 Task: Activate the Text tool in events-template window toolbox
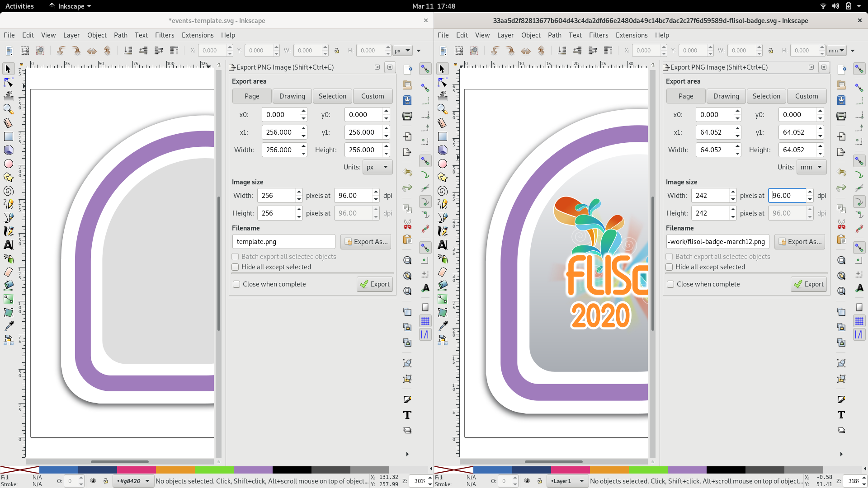pyautogui.click(x=8, y=245)
